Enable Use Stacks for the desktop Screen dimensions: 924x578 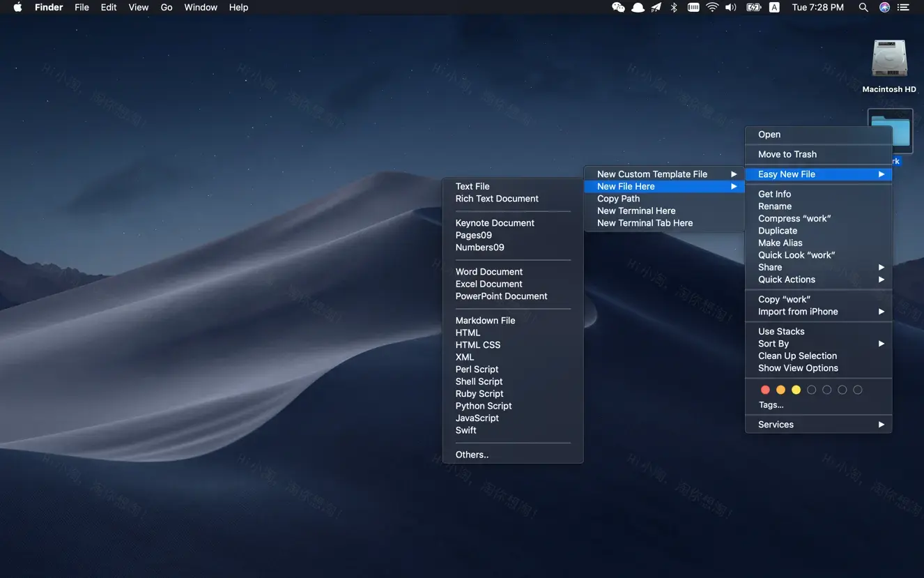pyautogui.click(x=780, y=331)
